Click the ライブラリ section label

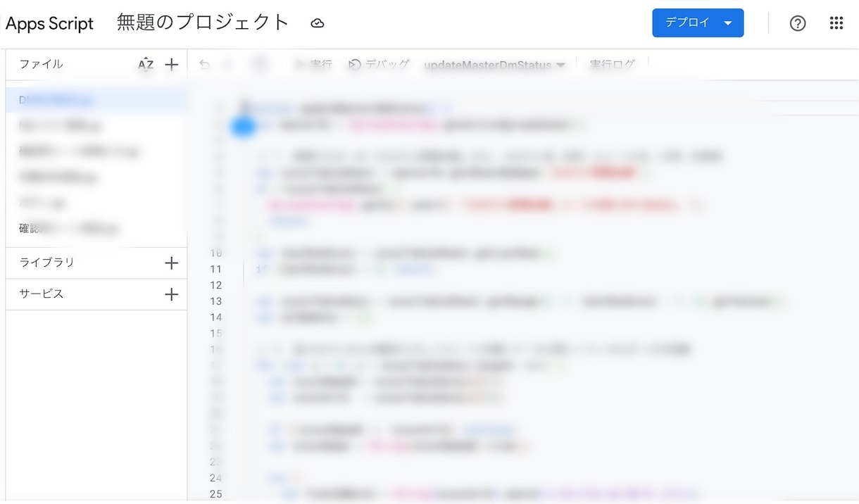point(46,262)
